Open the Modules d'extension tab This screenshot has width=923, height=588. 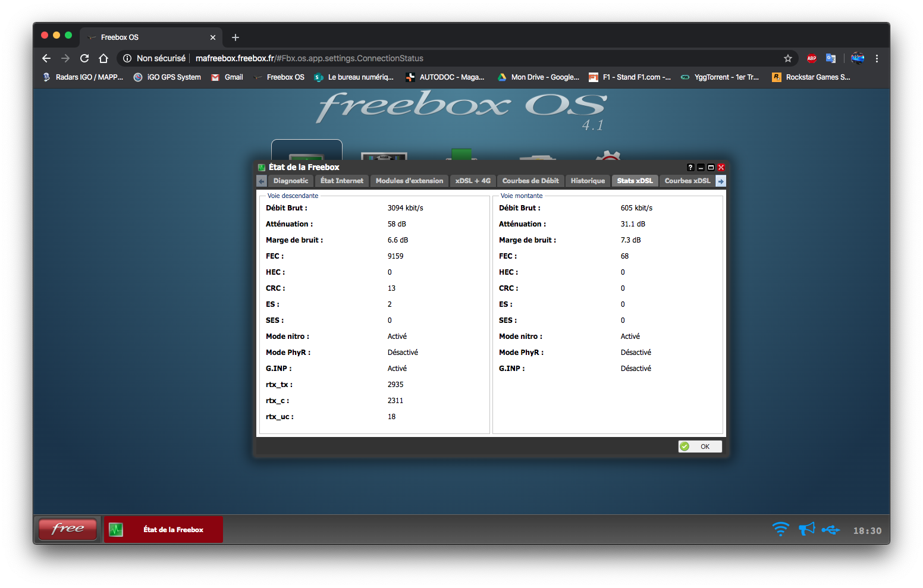(x=409, y=181)
